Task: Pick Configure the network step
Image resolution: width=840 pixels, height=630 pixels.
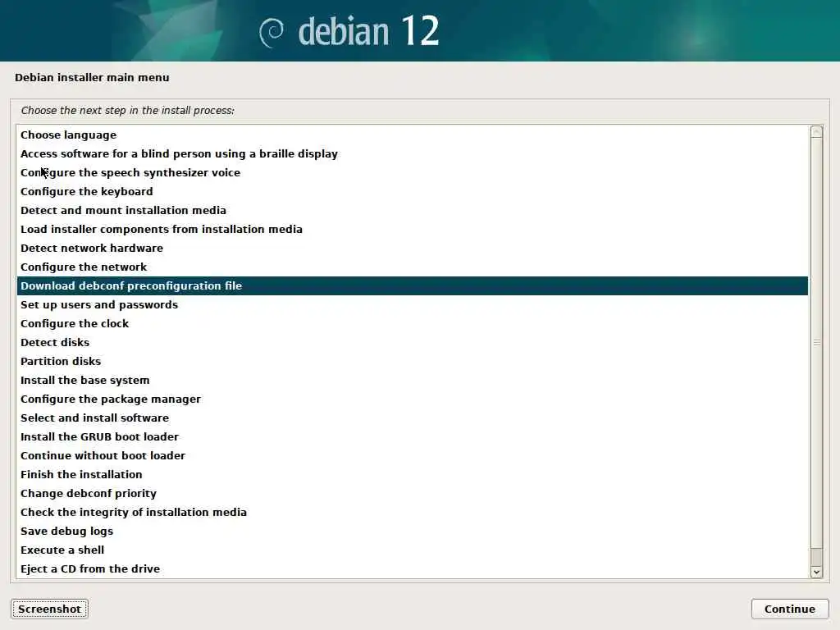Action: [x=412, y=267]
